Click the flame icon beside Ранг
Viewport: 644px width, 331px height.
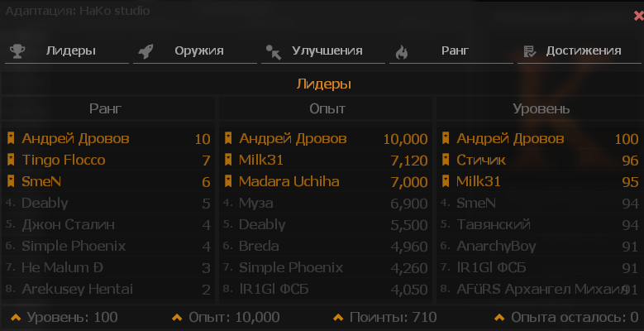[402, 51]
